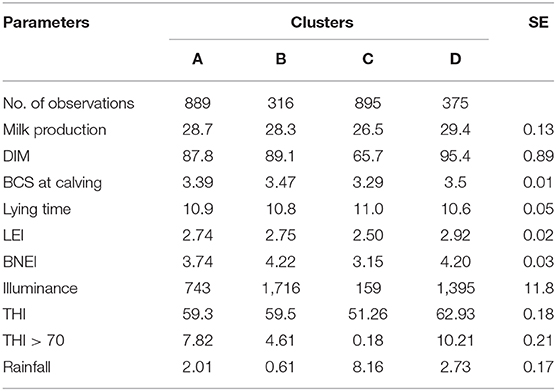Click the BCS at calving label

(x=52, y=183)
